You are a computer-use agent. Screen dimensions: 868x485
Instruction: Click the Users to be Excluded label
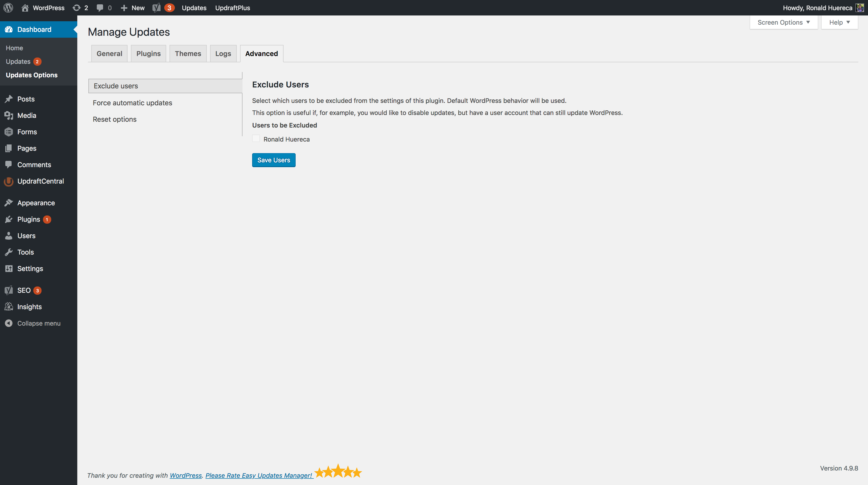pos(285,125)
